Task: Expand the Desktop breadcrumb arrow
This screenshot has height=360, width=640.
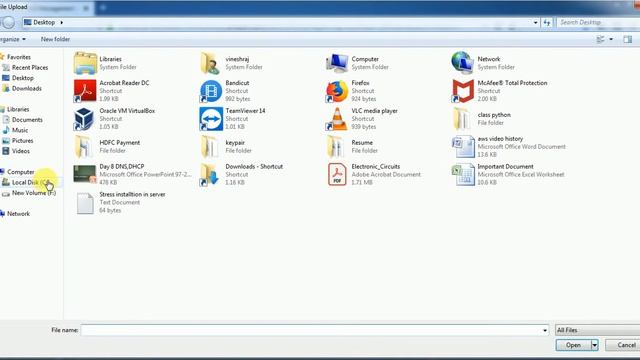Action: coord(62,22)
